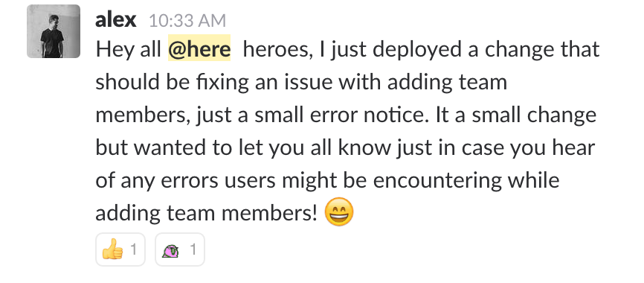Click the count beside parrot reaction
The width and height of the screenshot is (644, 283).
pos(193,249)
